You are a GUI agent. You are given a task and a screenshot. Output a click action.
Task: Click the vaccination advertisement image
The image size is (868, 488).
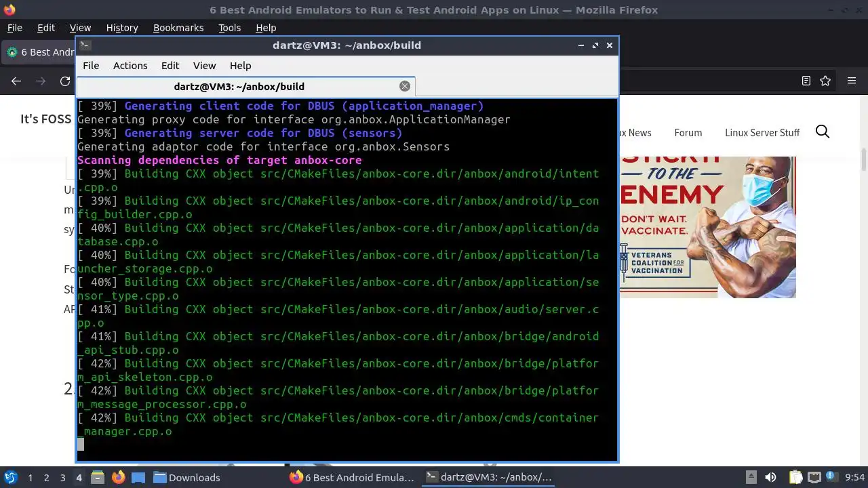click(x=707, y=227)
